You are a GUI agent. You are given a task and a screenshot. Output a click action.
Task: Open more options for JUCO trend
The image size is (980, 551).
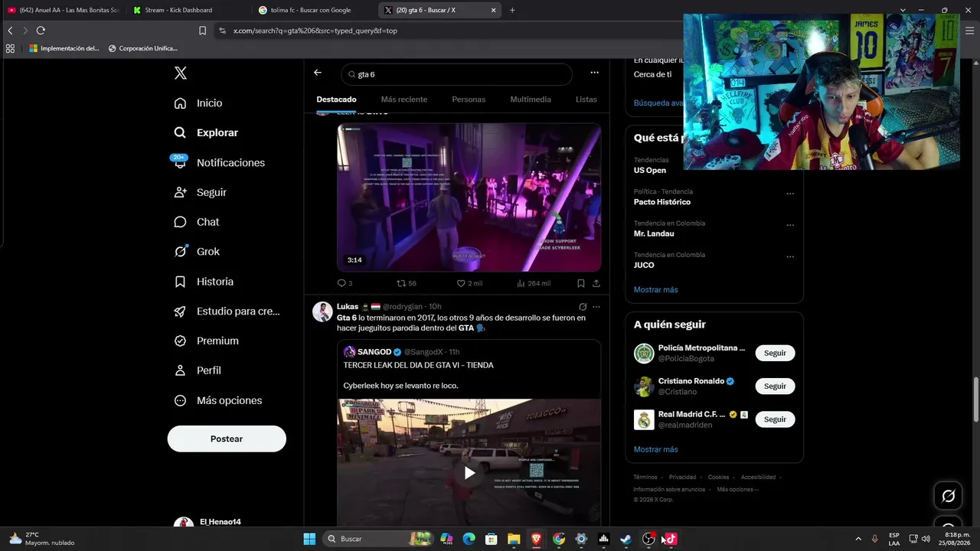click(x=790, y=256)
